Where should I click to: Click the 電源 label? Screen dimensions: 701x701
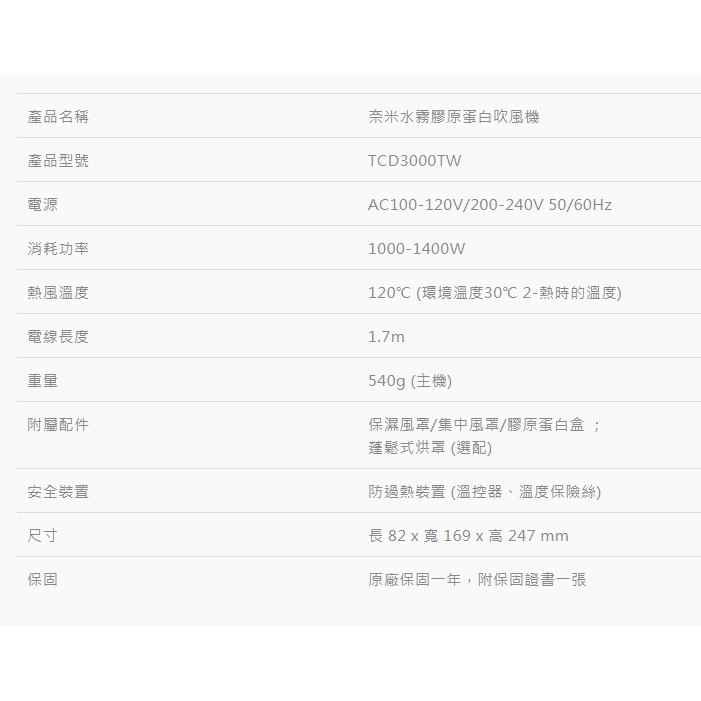point(43,205)
